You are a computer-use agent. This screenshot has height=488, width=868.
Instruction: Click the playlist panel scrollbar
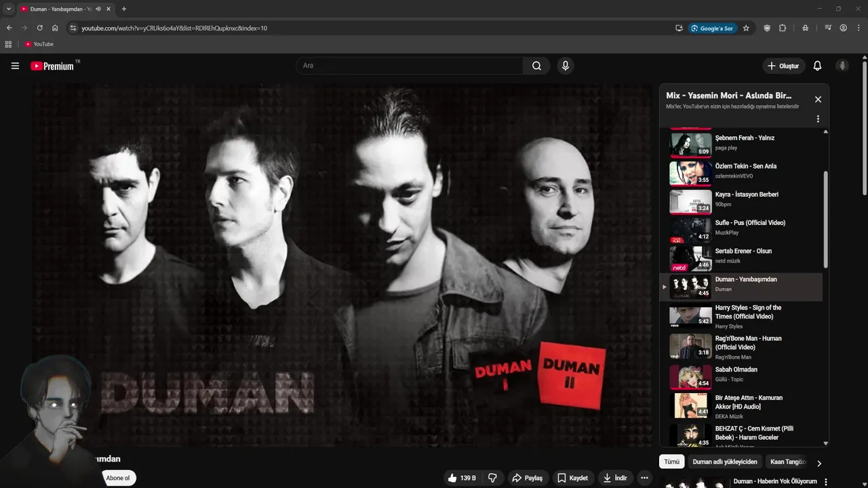point(825,218)
